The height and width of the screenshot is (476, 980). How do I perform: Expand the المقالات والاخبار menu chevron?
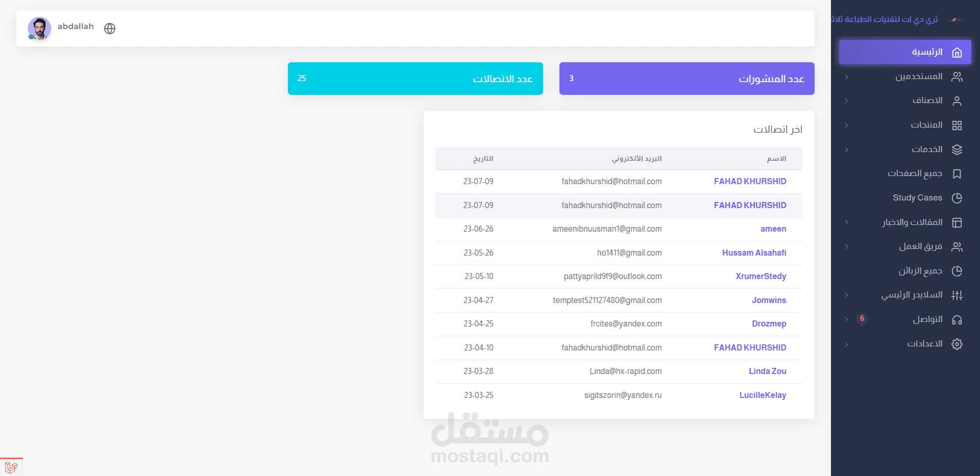(x=846, y=222)
